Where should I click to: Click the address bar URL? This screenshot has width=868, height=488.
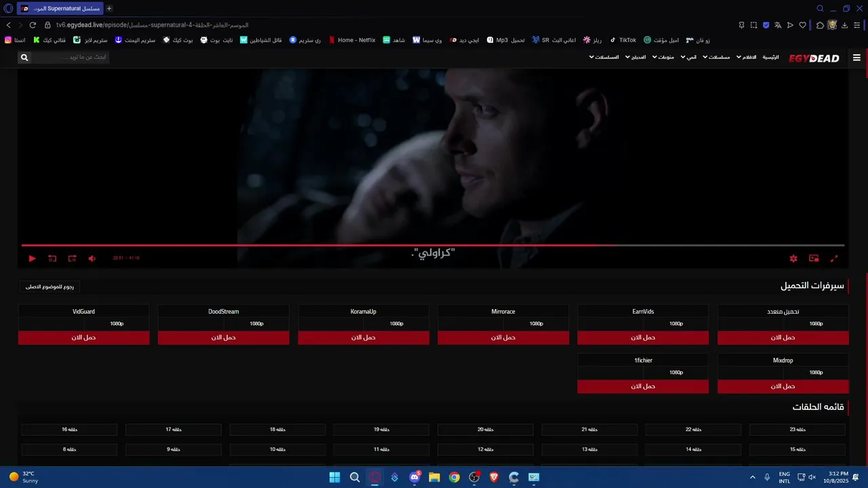click(153, 25)
